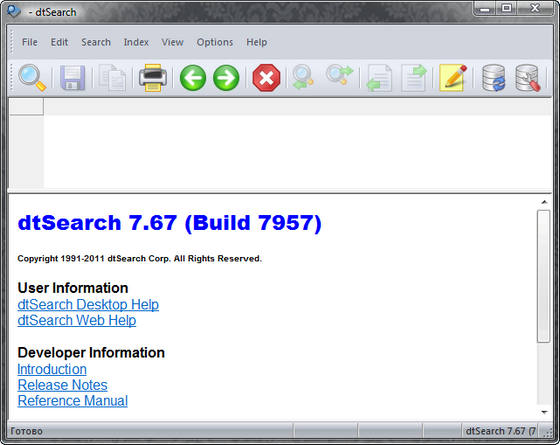Click the scrollbar down arrow in help pane
Screen dimensions: 560x445
(544, 412)
